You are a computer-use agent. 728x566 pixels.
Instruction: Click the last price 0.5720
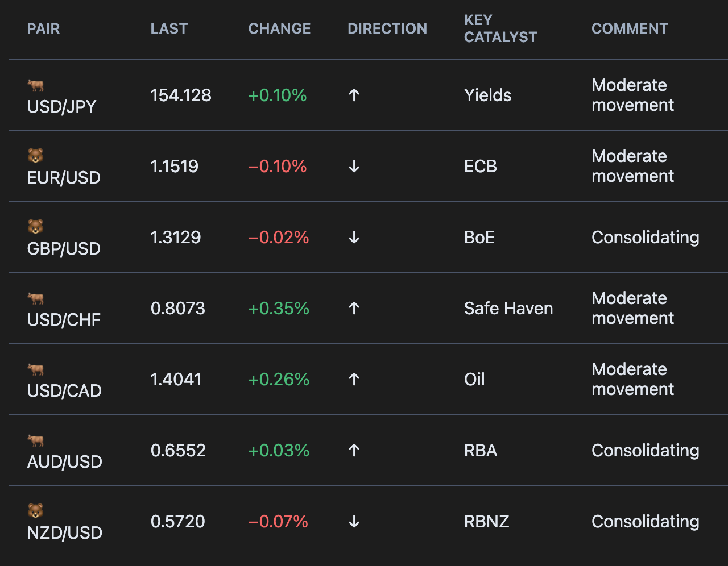pos(178,521)
